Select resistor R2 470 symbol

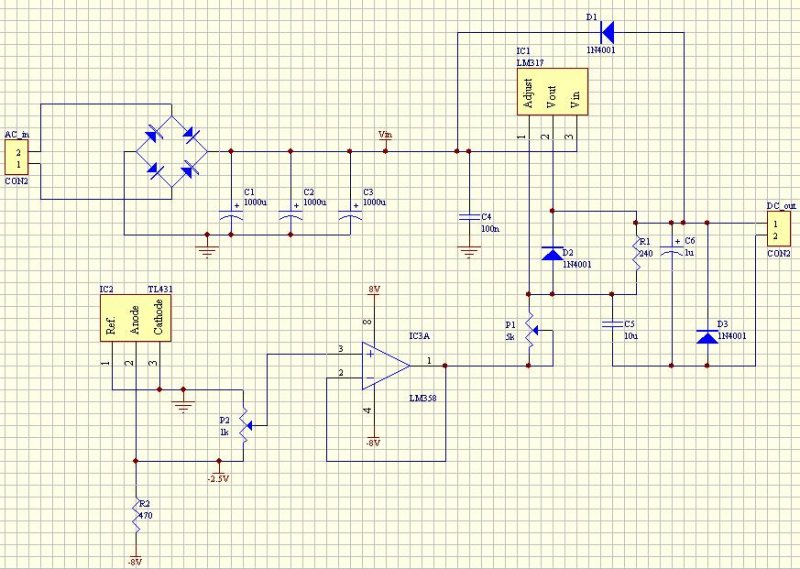(x=136, y=515)
